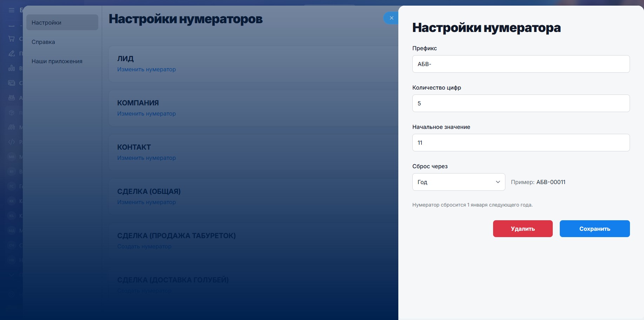The height and width of the screenshot is (320, 644).
Task: Click the robot automation sidebar icon
Action: (x=12, y=98)
